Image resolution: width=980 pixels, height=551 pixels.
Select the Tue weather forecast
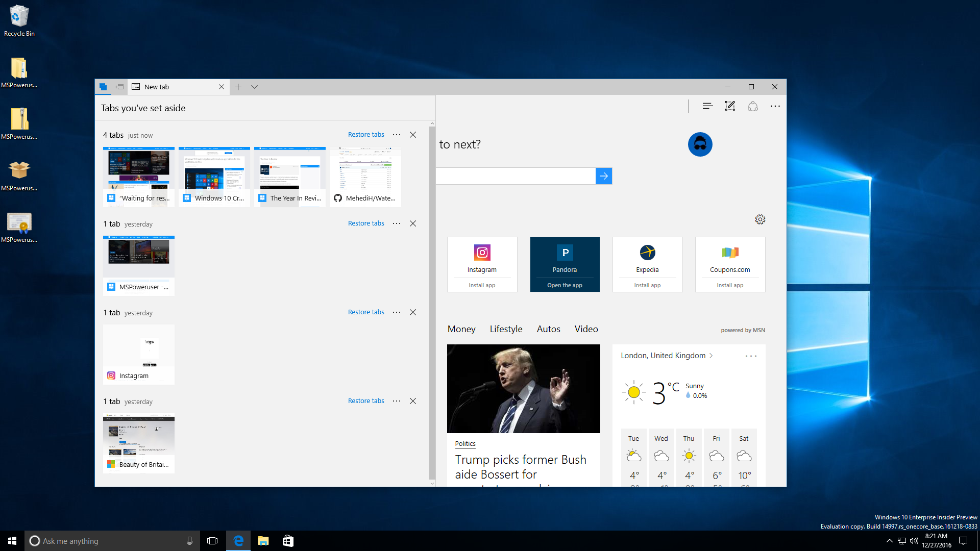pos(633,457)
